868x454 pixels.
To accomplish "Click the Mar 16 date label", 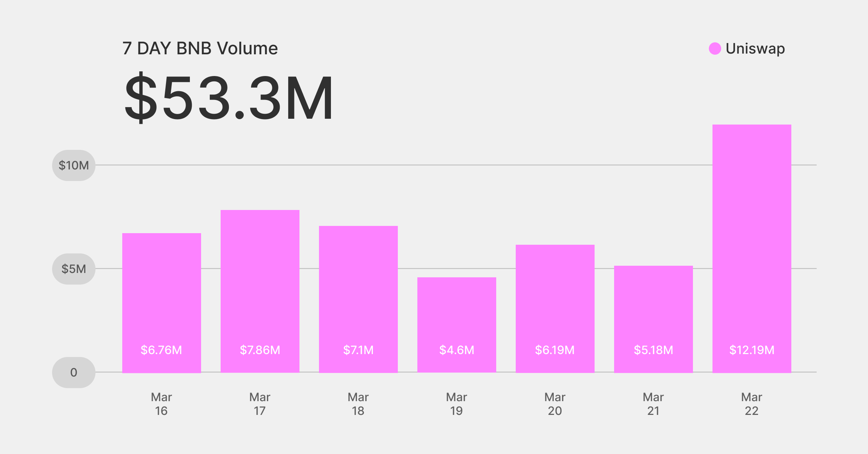I will (x=161, y=404).
